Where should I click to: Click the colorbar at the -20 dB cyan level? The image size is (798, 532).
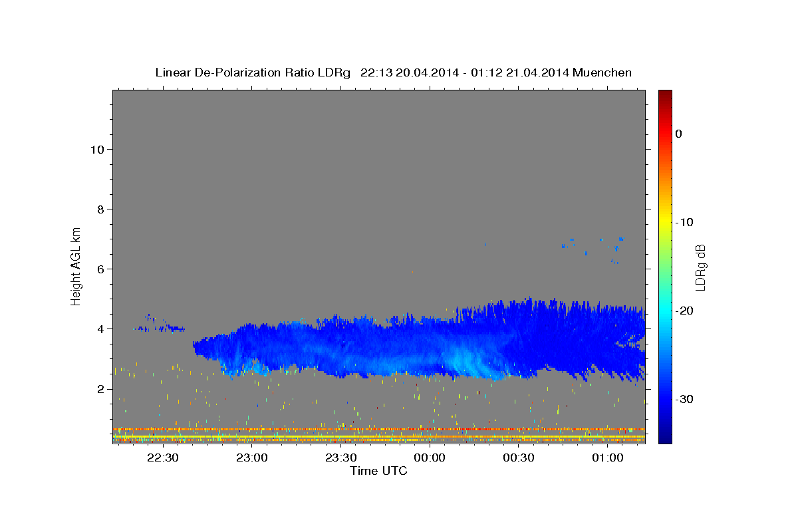tap(665, 311)
